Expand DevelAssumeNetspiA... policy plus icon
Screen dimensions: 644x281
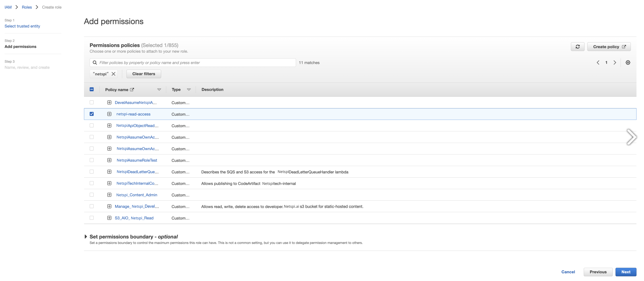[109, 103]
